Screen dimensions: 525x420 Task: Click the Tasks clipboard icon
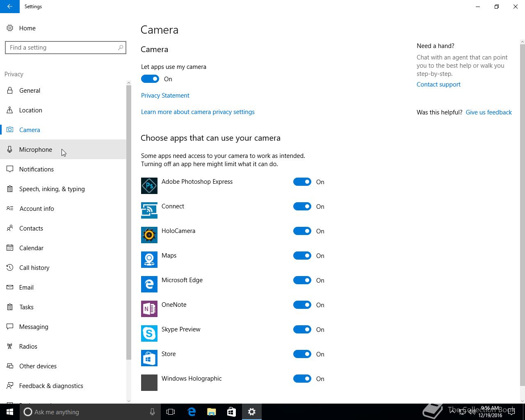click(10, 307)
